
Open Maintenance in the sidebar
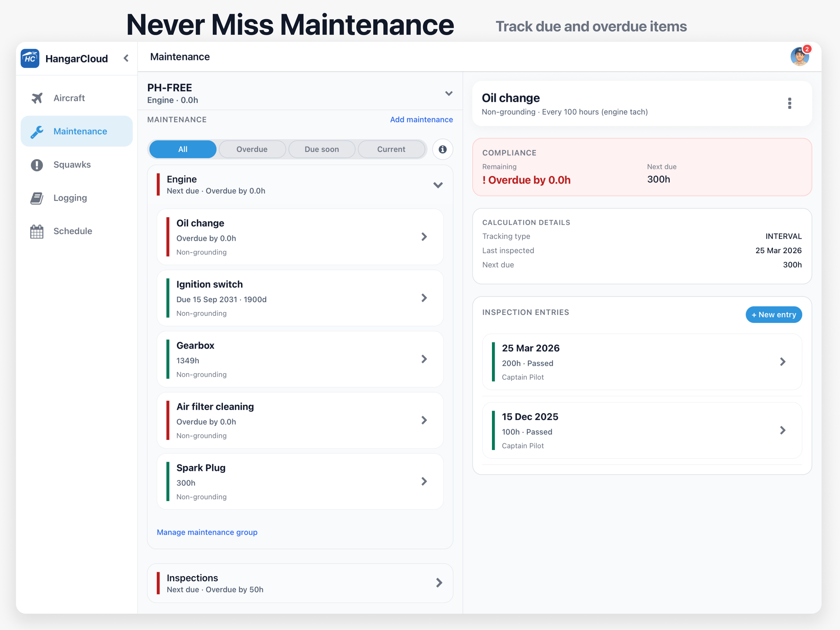tap(77, 131)
